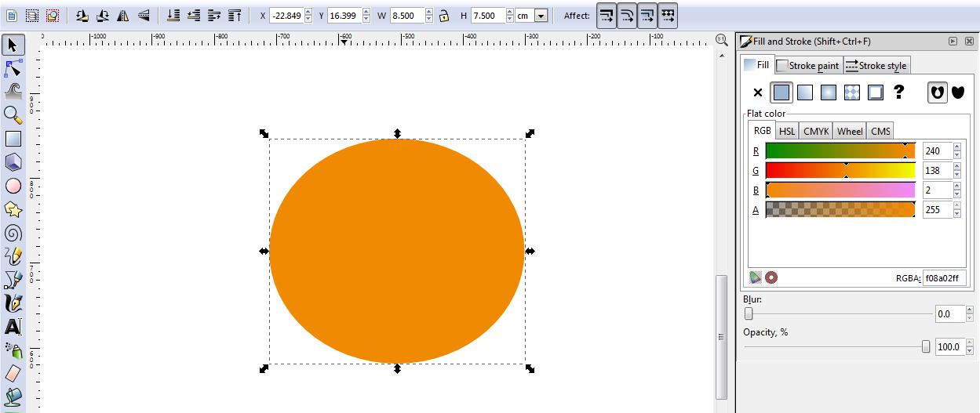The width and height of the screenshot is (980, 413).
Task: Pick the Spiral tool
Action: pyautogui.click(x=13, y=233)
